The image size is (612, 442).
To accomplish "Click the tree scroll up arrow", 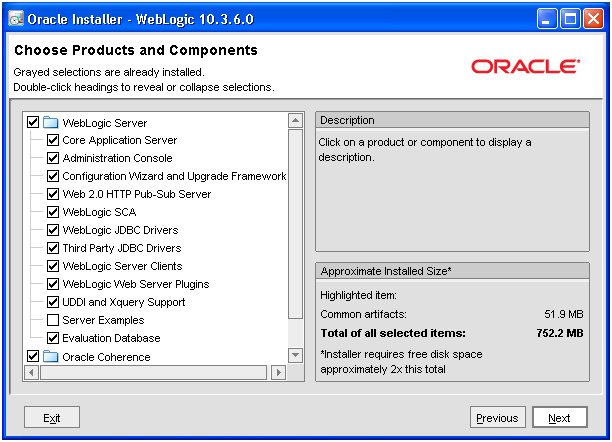I will tap(295, 121).
